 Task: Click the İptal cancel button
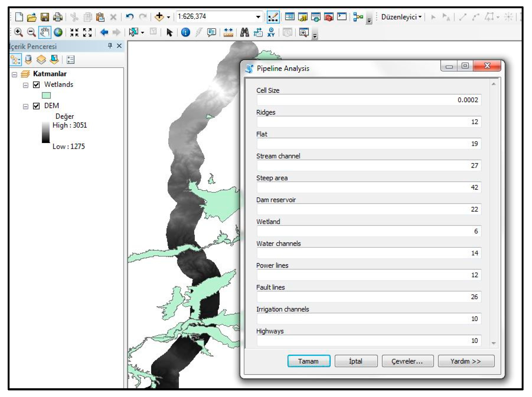356,361
